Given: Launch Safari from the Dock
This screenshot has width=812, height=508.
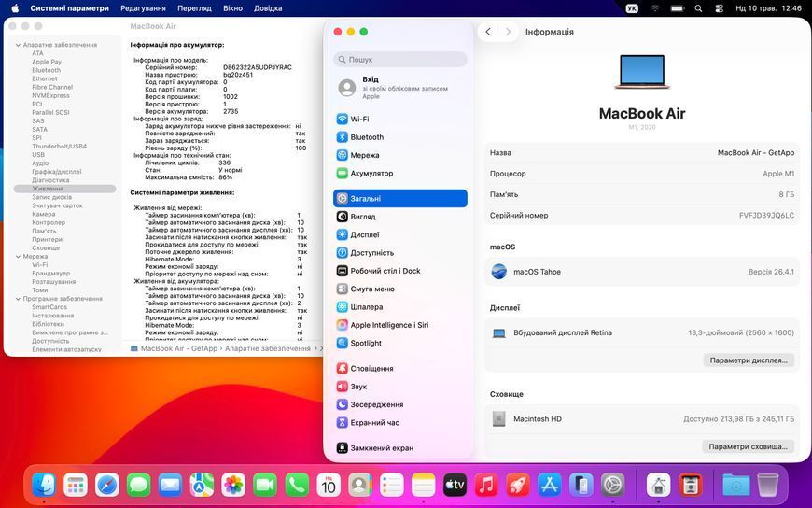Looking at the screenshot, I should 107,486.
